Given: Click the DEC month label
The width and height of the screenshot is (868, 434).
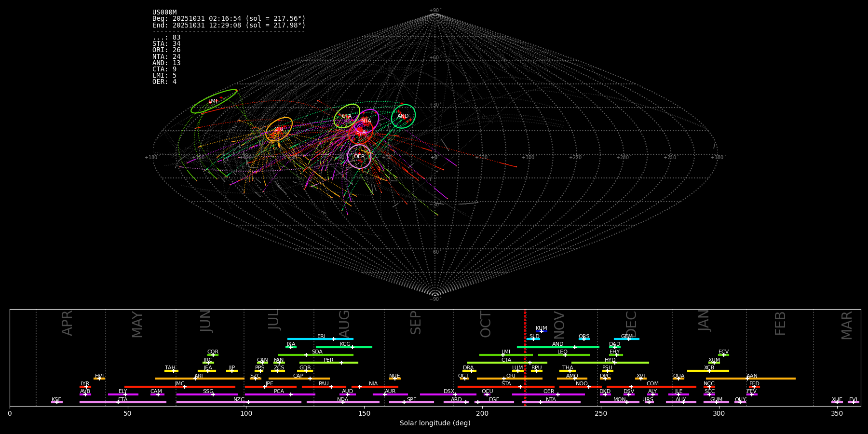Looking at the screenshot, I should (631, 324).
